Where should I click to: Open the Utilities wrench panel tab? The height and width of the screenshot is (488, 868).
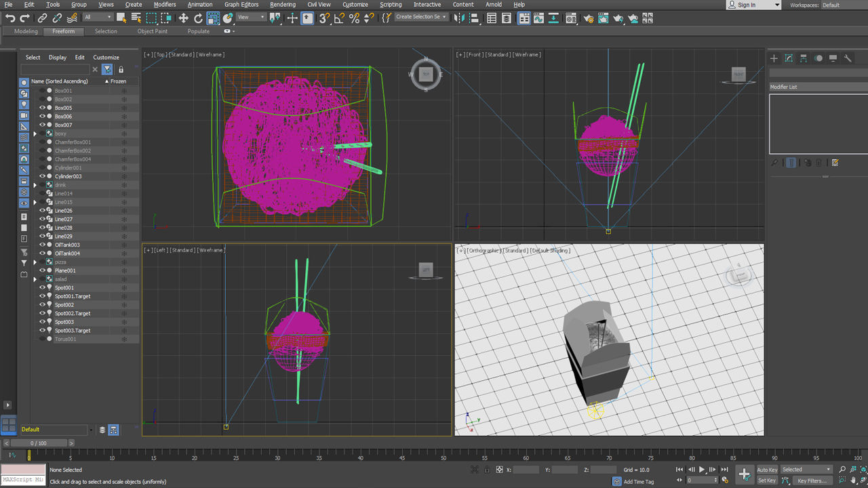(x=848, y=58)
